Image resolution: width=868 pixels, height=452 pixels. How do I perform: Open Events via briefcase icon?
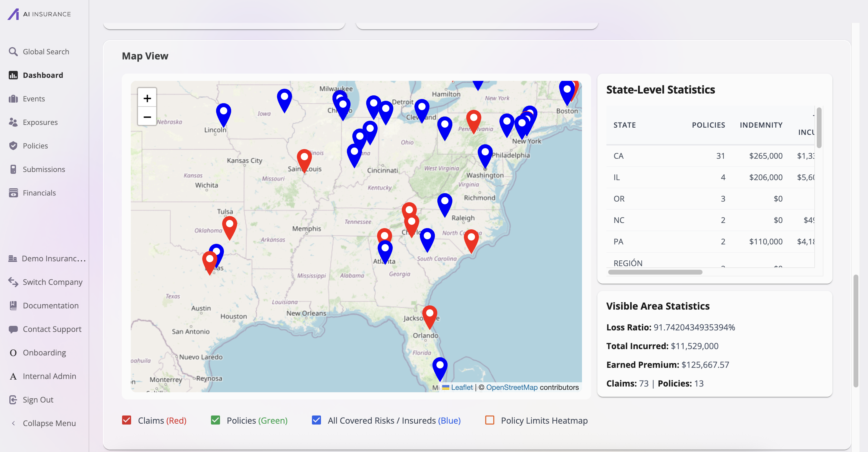tap(13, 99)
